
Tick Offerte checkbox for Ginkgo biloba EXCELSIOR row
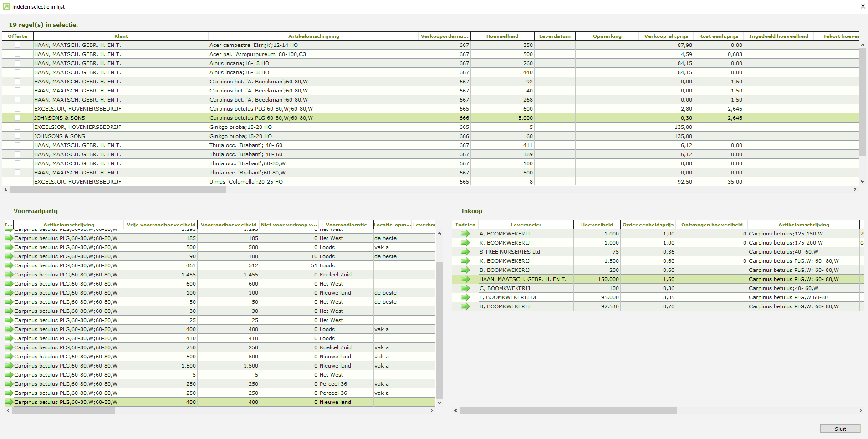[x=17, y=127]
